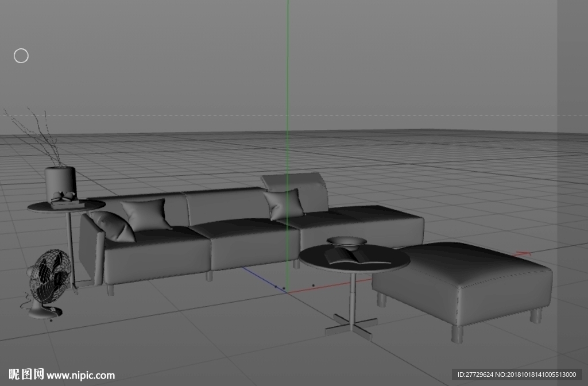The height and width of the screenshot is (386, 588).
Task: Click the dry branches in the vase
Action: (x=34, y=137)
